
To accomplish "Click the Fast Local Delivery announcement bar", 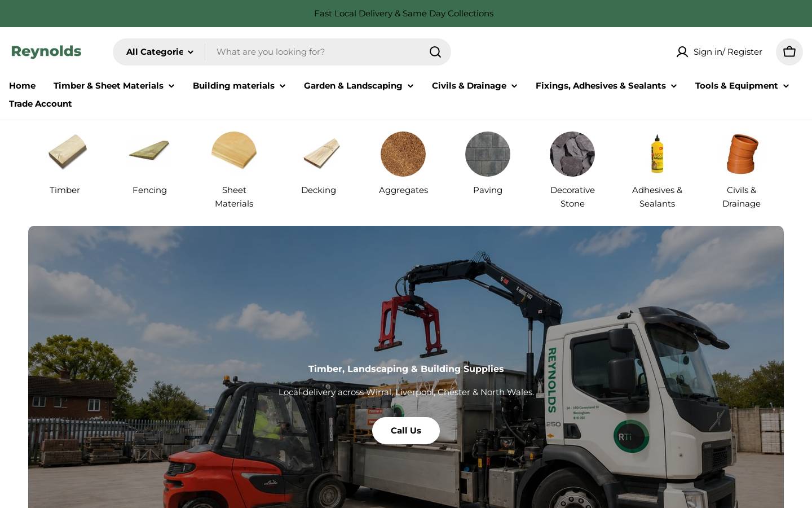I will (x=404, y=14).
